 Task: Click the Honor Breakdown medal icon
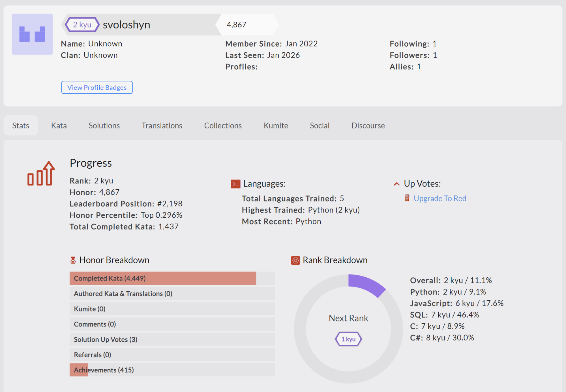point(73,260)
